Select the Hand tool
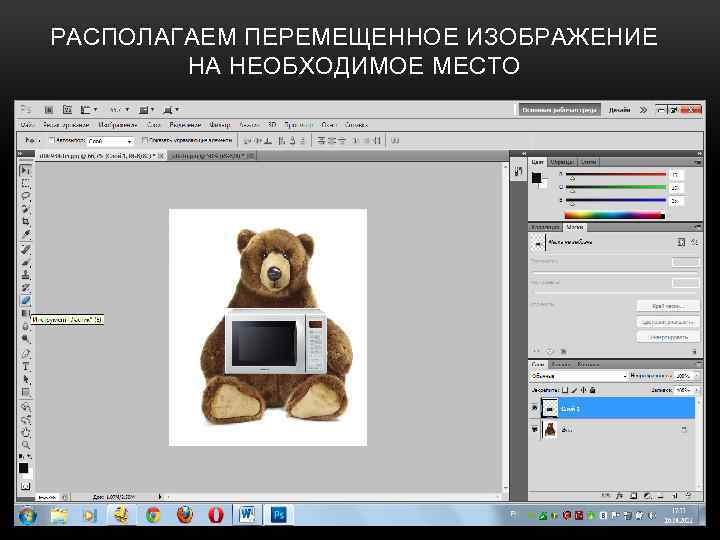The image size is (720, 540). (x=26, y=433)
